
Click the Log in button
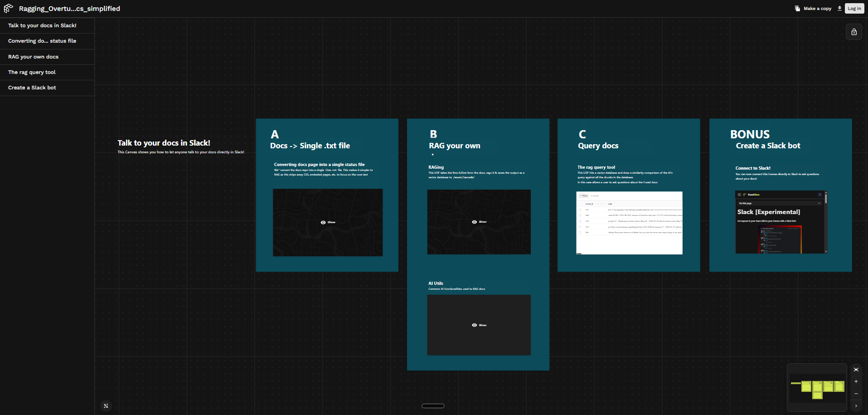(x=854, y=8)
